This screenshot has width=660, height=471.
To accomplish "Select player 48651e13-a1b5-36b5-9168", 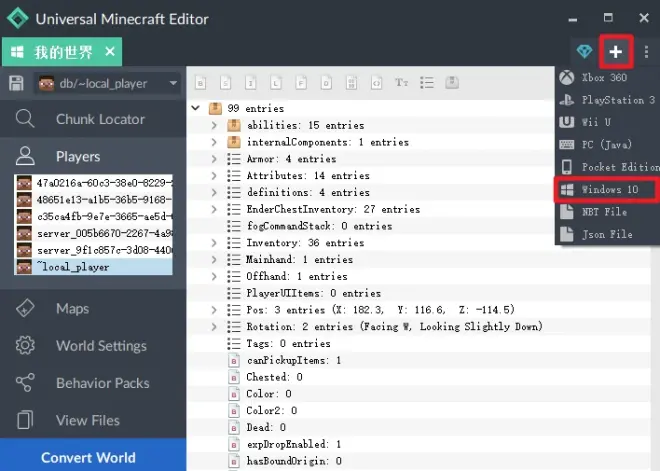I will click(93, 200).
